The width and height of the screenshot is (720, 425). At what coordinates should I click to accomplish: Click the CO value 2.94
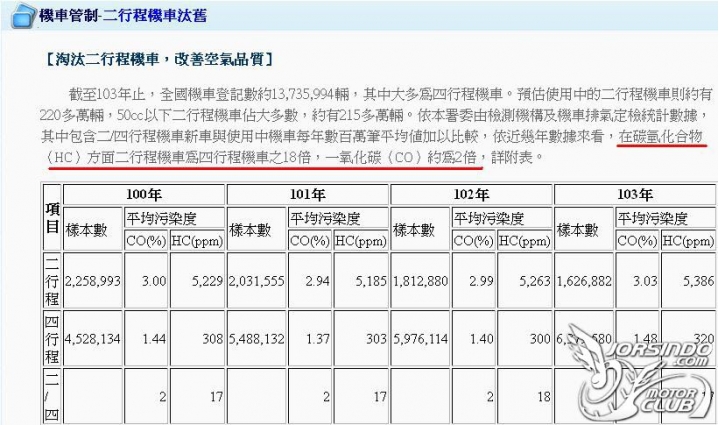coord(318,281)
